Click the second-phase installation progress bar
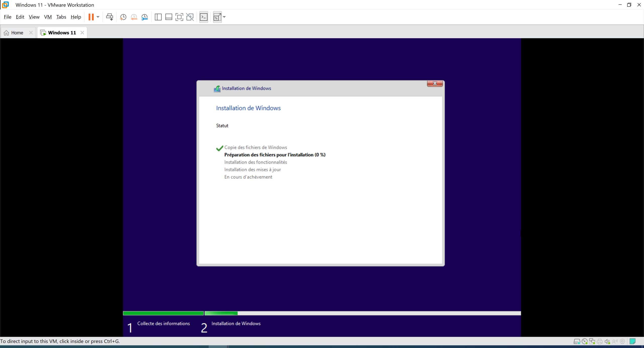 (363, 313)
